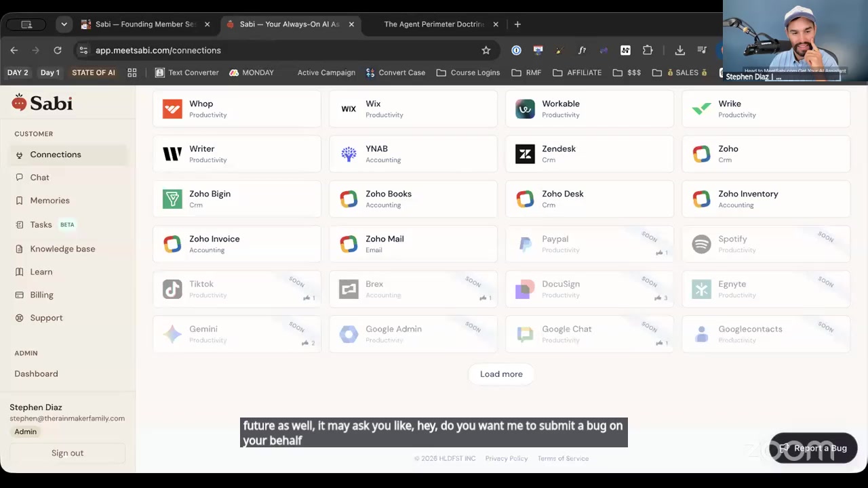Expand the browser tab search dropdown
This screenshot has height=488, width=868.
point(64,24)
